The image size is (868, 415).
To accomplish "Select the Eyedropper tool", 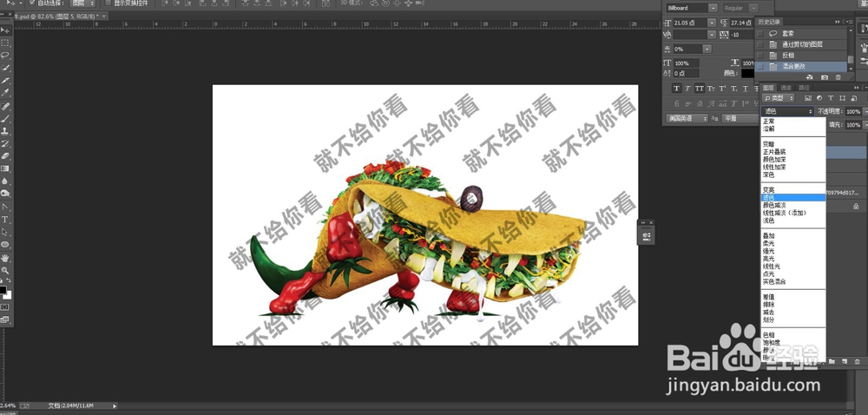I will pos(5,93).
